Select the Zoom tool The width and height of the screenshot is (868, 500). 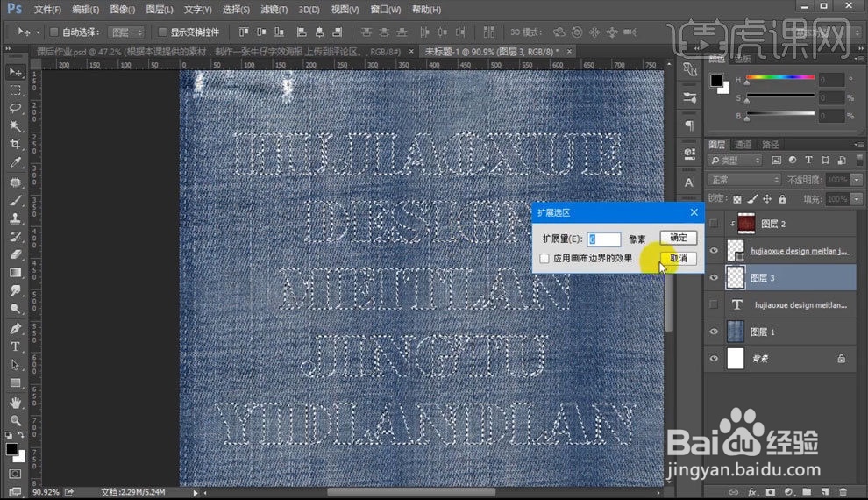click(x=16, y=420)
